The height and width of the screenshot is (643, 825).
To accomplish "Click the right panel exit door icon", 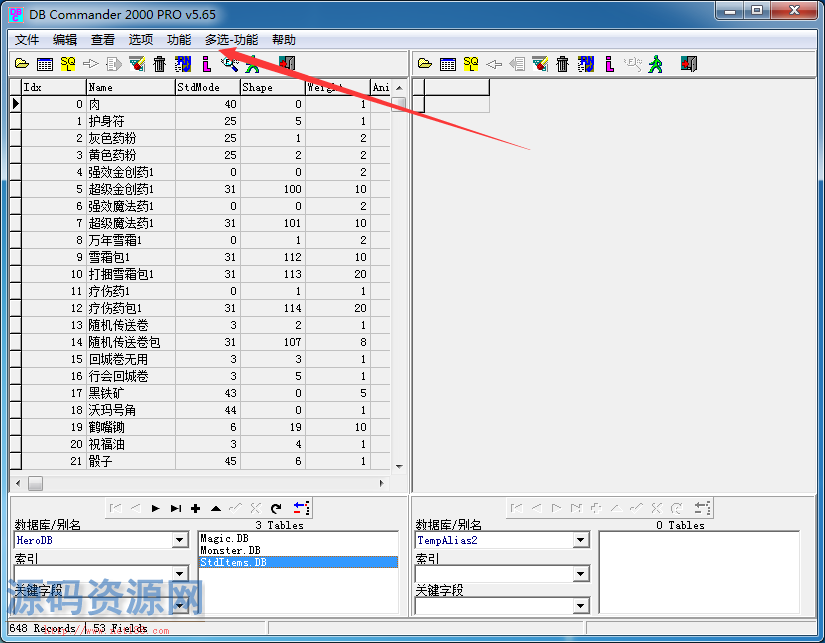I will (x=689, y=64).
